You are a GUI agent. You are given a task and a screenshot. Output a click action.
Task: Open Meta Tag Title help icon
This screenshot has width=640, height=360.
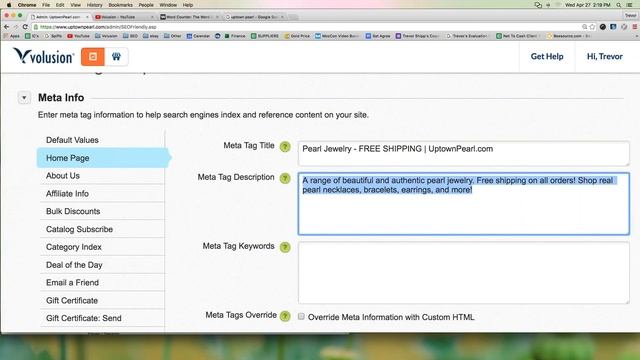click(285, 147)
